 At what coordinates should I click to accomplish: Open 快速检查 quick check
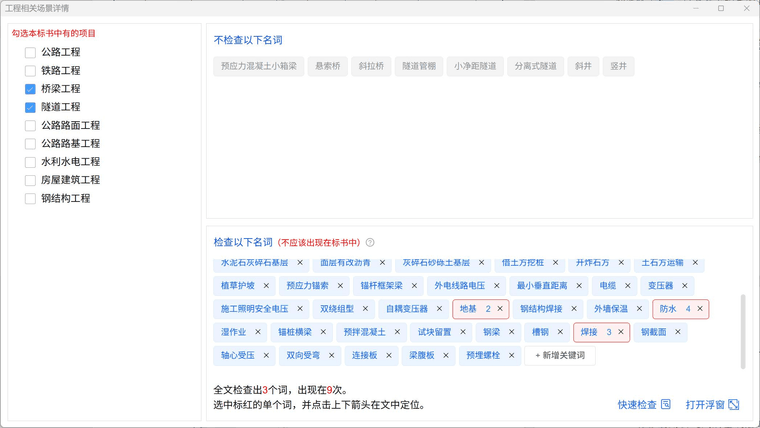tap(644, 405)
